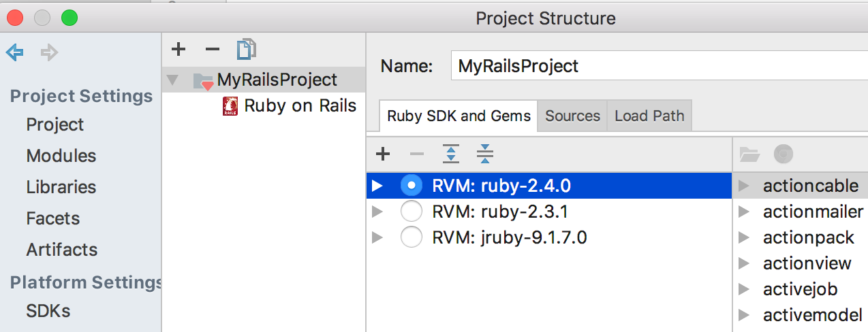
Task: Select the RVM: ruby-2.3.1 radio button
Action: point(412,212)
